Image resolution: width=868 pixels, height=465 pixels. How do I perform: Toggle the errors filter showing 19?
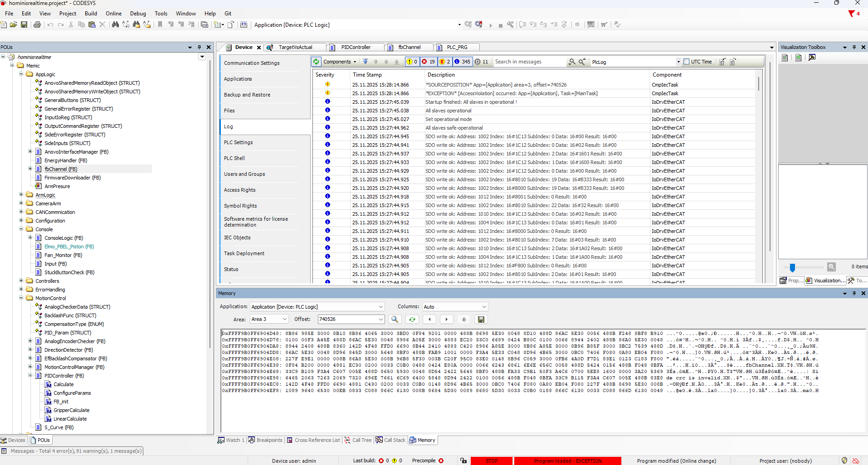[428, 62]
